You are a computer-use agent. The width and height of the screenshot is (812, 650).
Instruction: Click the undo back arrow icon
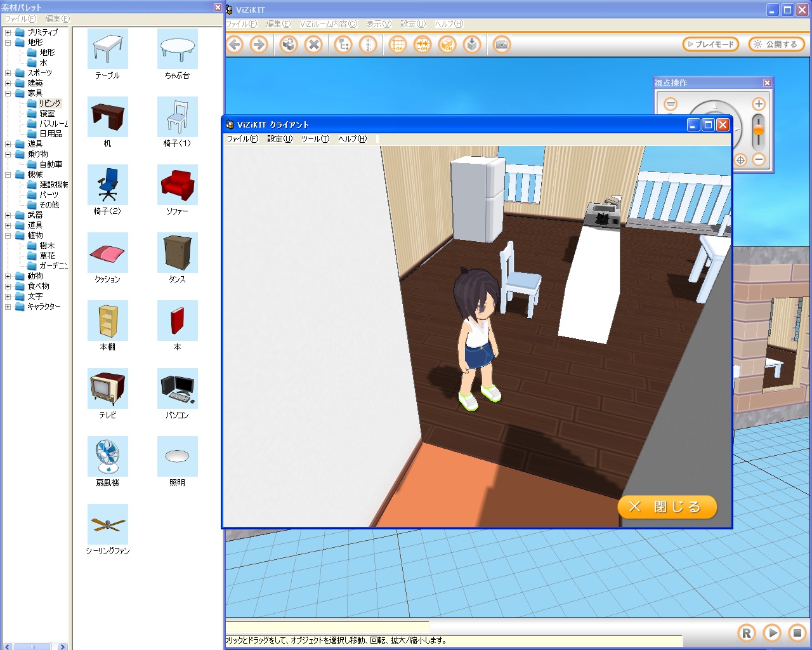[235, 44]
